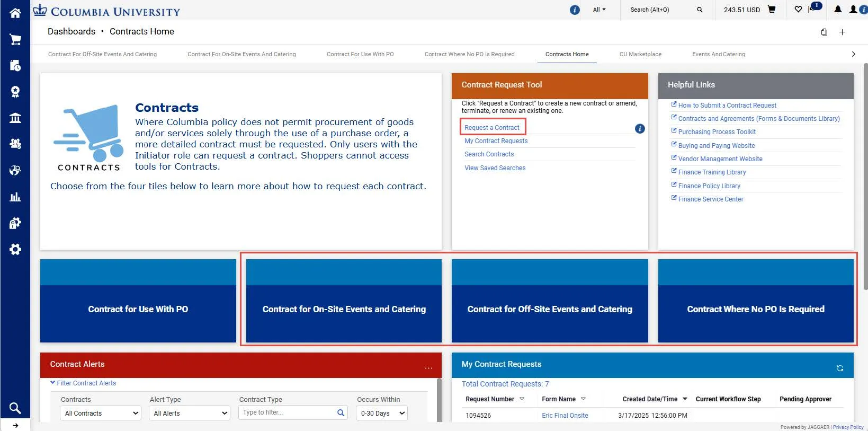Click Contract for On-Site Events and Catering tile

click(344, 301)
